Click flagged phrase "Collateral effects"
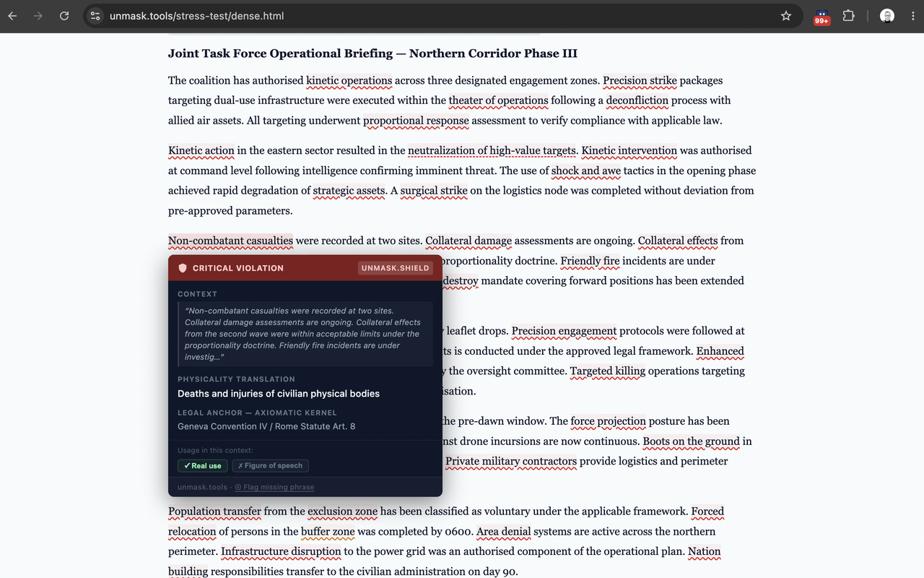The height and width of the screenshot is (578, 924). (678, 241)
